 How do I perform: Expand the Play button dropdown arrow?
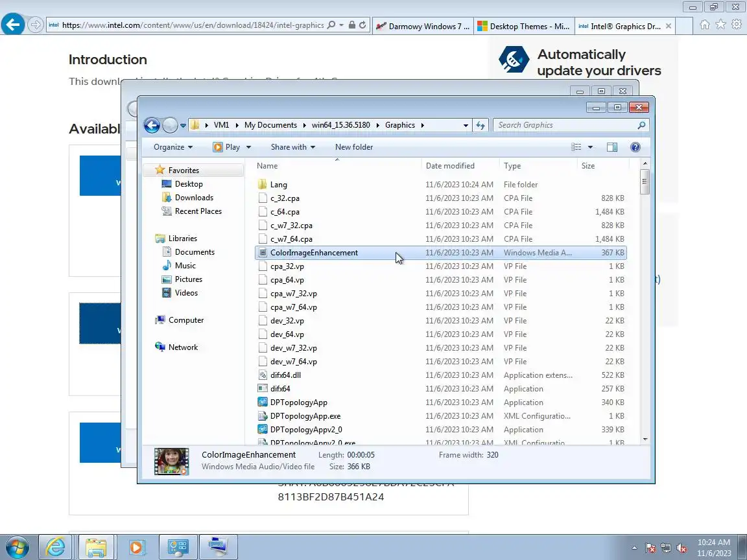248,148
